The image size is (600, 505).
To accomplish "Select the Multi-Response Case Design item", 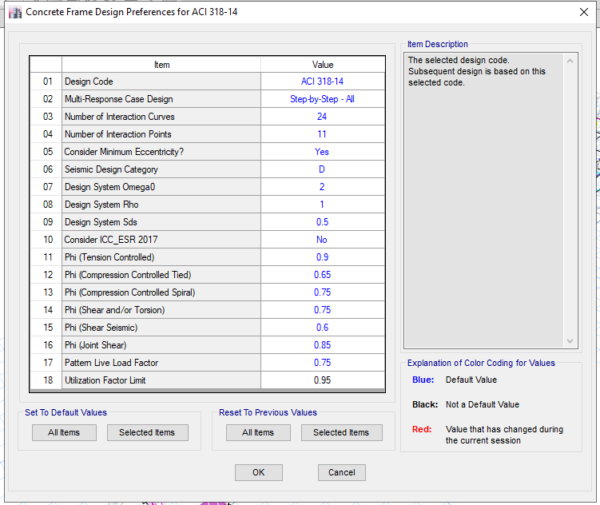I will pyautogui.click(x=161, y=99).
